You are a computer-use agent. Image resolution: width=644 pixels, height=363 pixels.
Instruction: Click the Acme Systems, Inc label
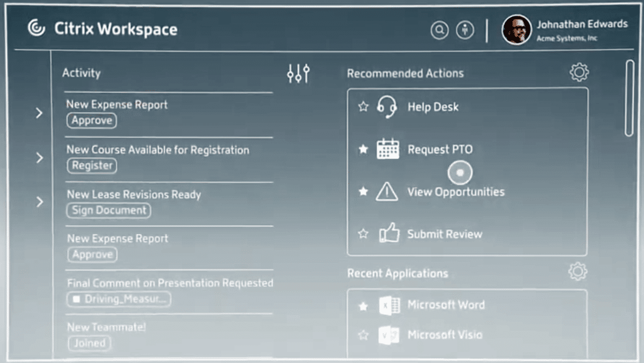(567, 38)
